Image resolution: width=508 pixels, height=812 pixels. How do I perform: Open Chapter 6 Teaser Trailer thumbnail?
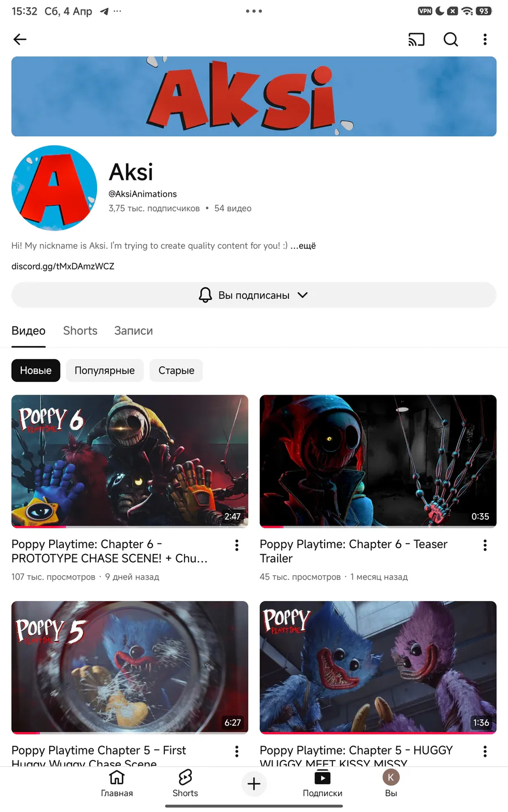tap(378, 461)
